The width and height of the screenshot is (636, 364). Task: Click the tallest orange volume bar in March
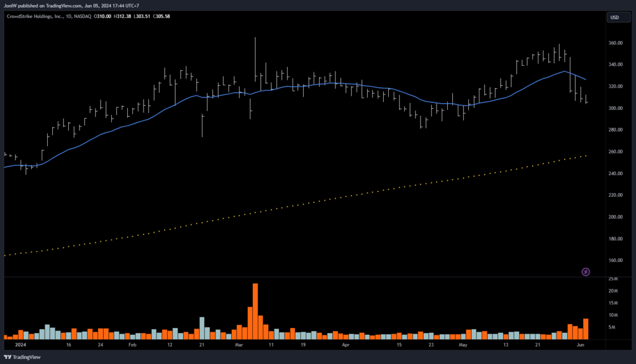(x=255, y=311)
